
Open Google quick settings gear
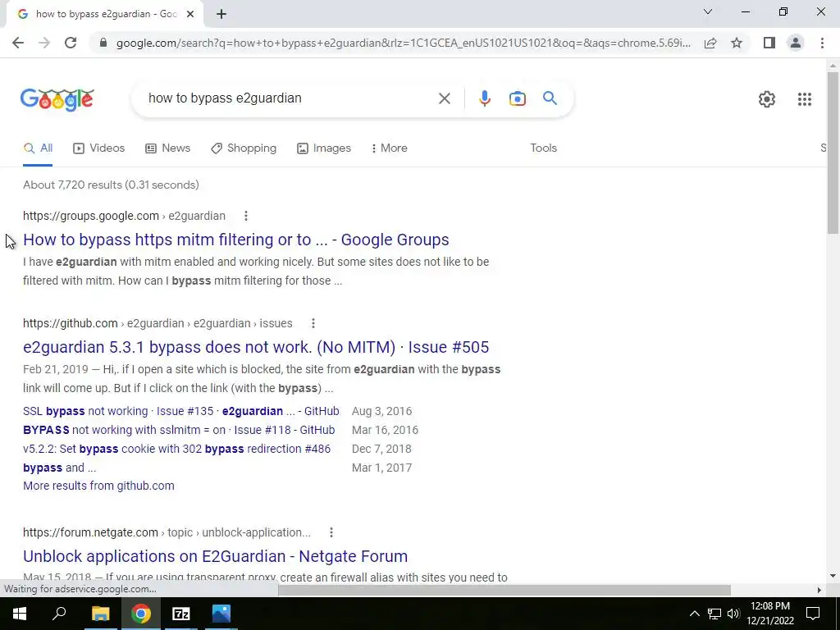pyautogui.click(x=767, y=99)
